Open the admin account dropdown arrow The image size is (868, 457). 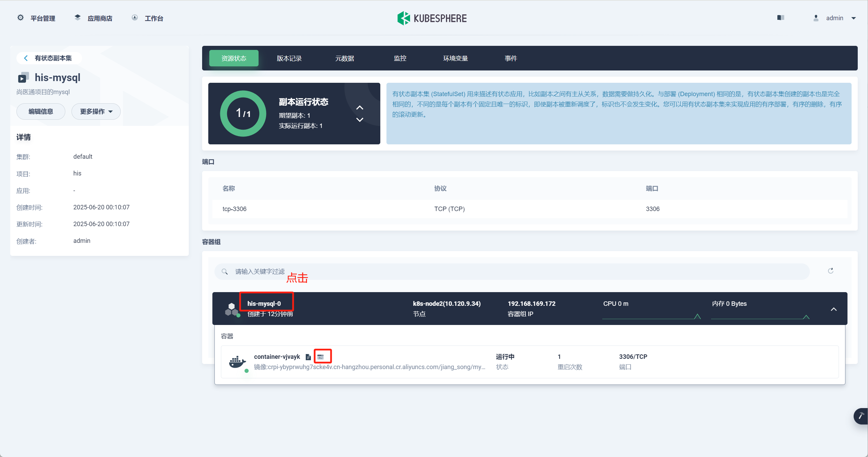point(854,18)
